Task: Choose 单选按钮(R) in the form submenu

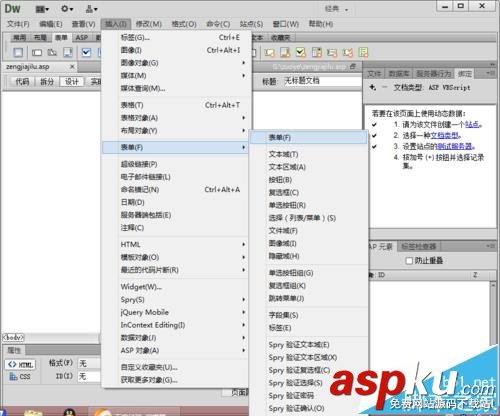Action: [309, 205]
